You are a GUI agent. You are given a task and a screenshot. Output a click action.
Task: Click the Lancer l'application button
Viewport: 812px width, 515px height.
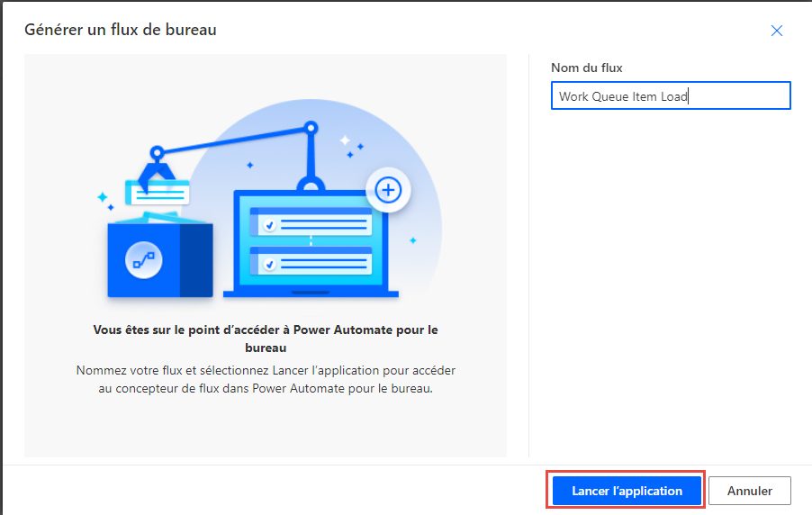pos(627,491)
